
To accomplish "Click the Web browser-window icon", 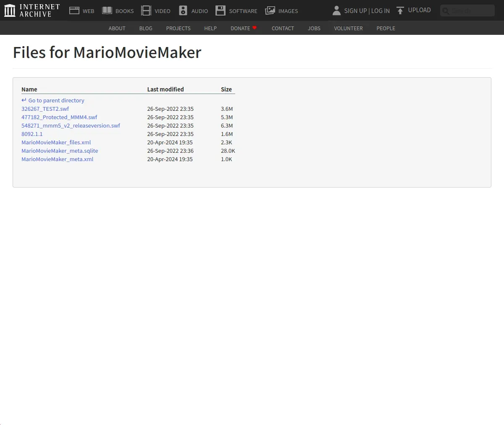I will tap(74, 10).
